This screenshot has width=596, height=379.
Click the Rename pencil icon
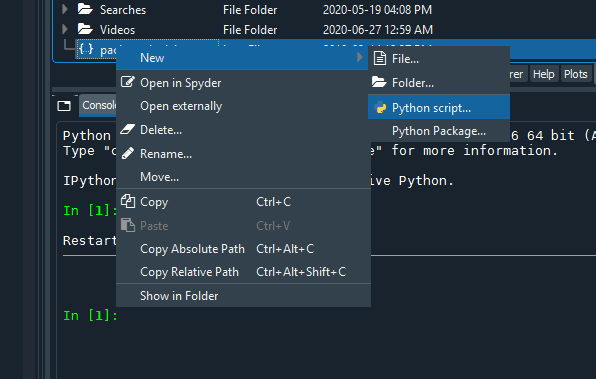point(128,153)
